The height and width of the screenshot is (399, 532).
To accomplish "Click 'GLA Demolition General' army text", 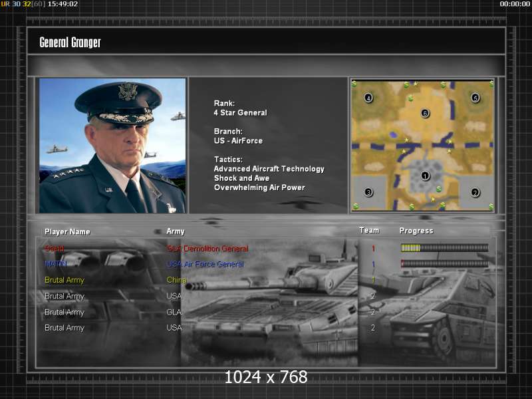I will [207, 248].
